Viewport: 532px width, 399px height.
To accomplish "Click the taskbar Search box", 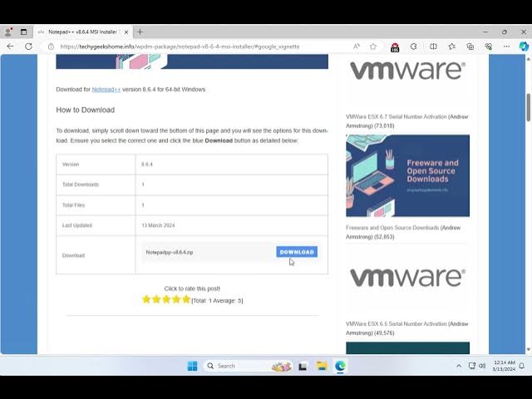I will [x=248, y=366].
